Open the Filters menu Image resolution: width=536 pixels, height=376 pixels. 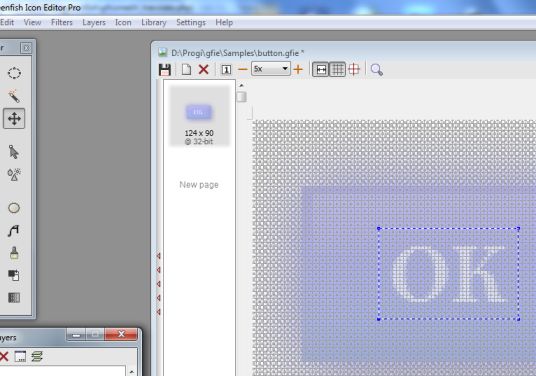click(62, 23)
